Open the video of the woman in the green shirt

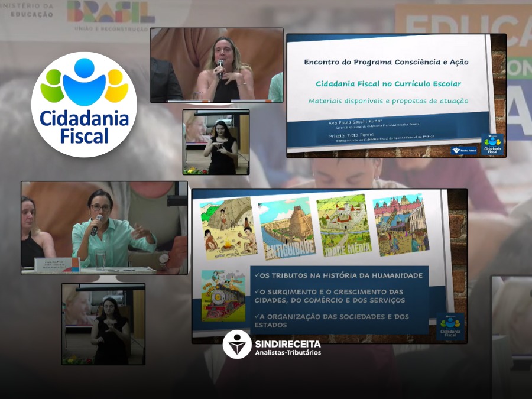pos(104,228)
